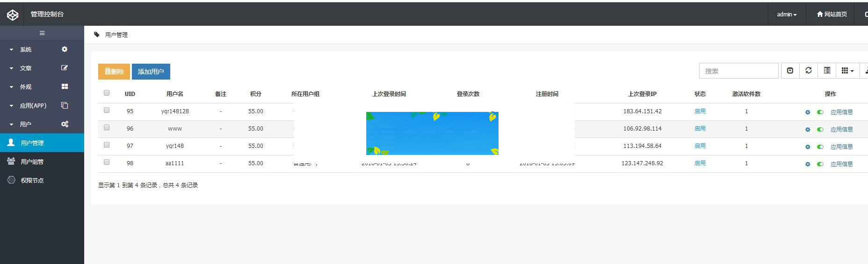Click the refresh icon in table toolbar
Screen dimensions: 868x264
point(809,71)
